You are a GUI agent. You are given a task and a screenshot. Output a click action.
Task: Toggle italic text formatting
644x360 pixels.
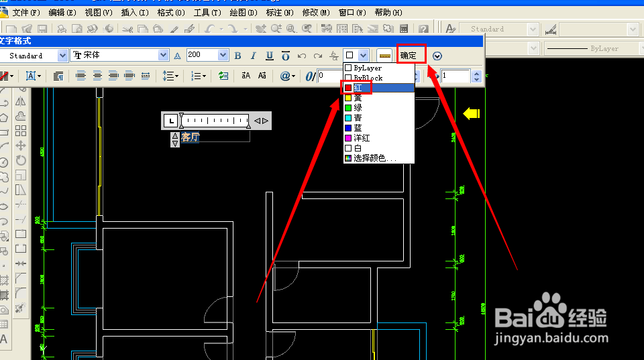click(254, 56)
